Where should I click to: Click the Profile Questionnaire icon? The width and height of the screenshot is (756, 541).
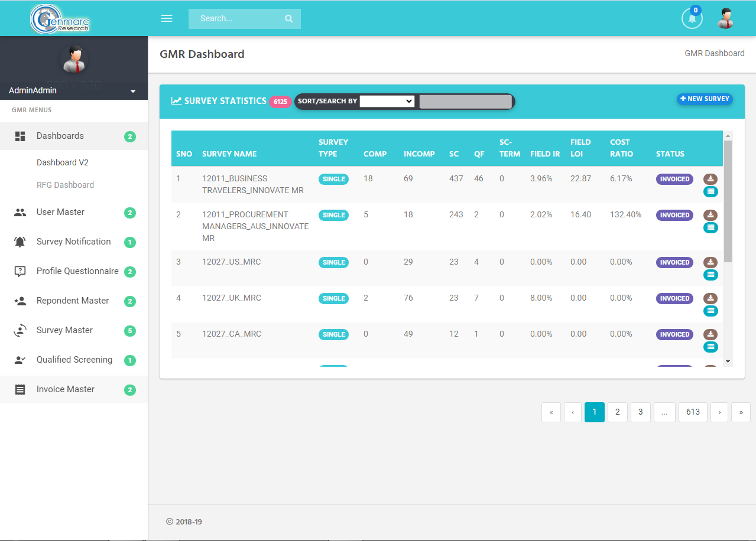click(x=20, y=271)
